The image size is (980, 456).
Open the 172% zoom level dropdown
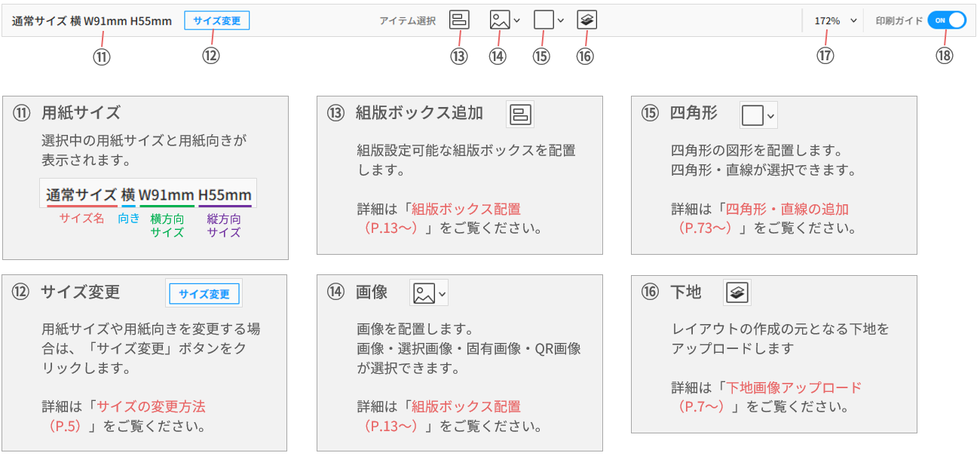pyautogui.click(x=836, y=21)
